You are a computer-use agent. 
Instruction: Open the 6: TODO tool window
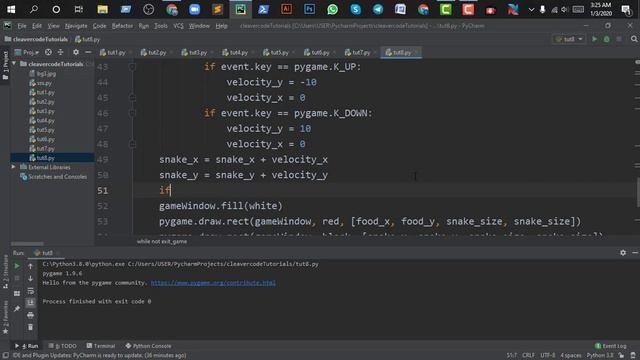click(x=62, y=346)
